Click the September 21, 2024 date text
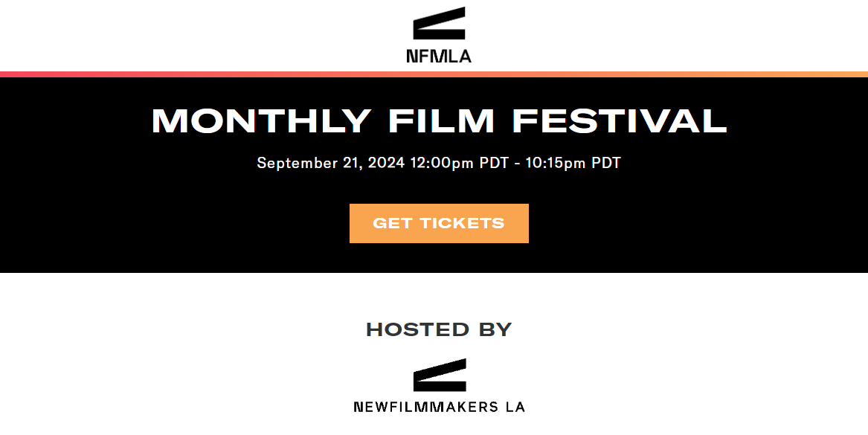This screenshot has width=868, height=435. click(x=330, y=164)
